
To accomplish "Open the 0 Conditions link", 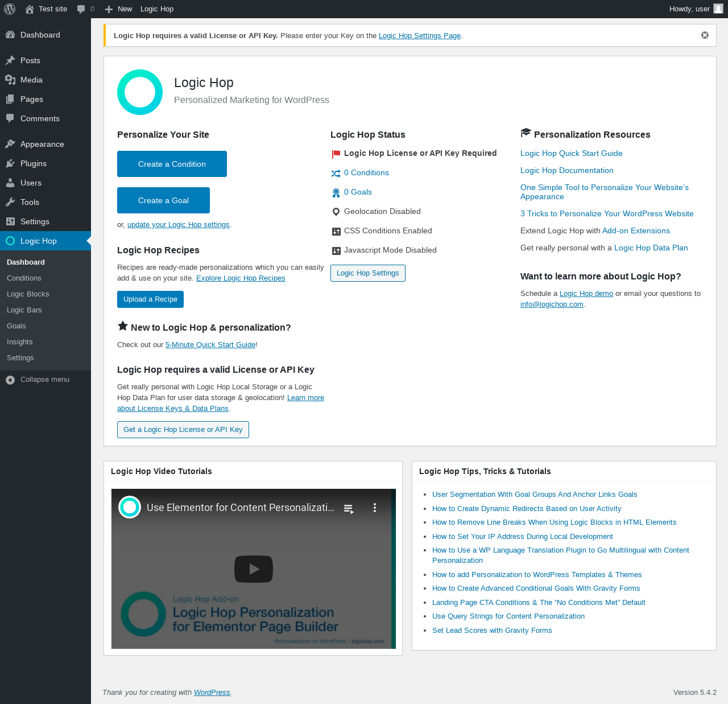I will click(x=366, y=173).
